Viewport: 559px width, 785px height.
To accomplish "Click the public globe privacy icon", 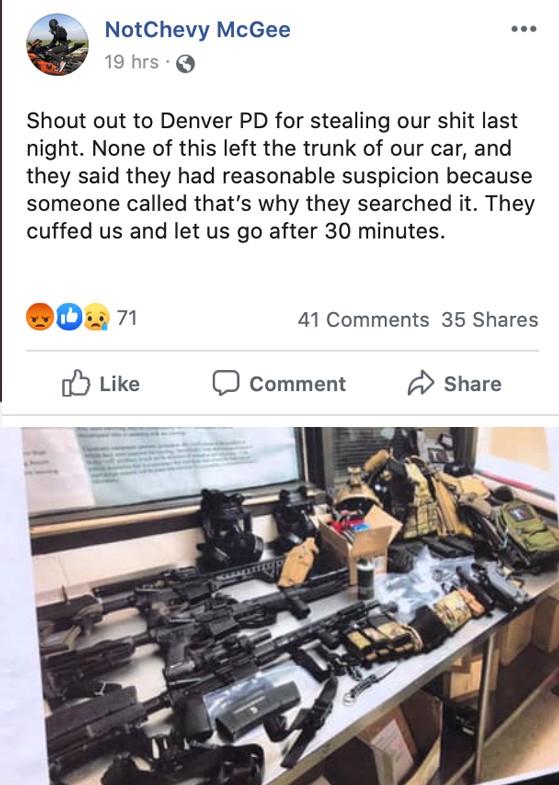I will coord(185,64).
